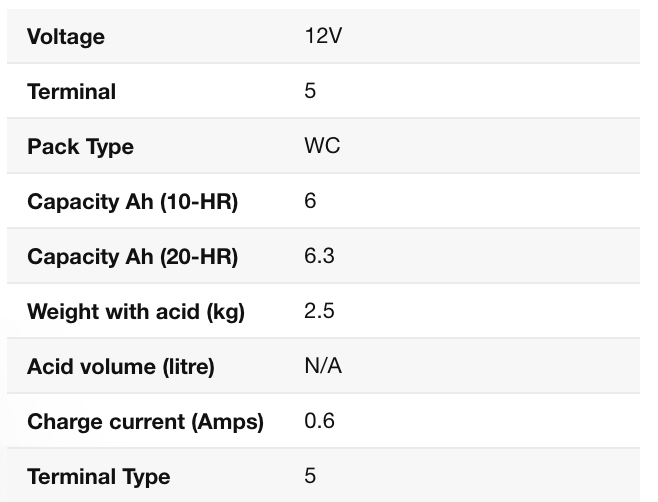658x502 pixels.
Task: Select the 2.5 weight value
Action: 319,311
